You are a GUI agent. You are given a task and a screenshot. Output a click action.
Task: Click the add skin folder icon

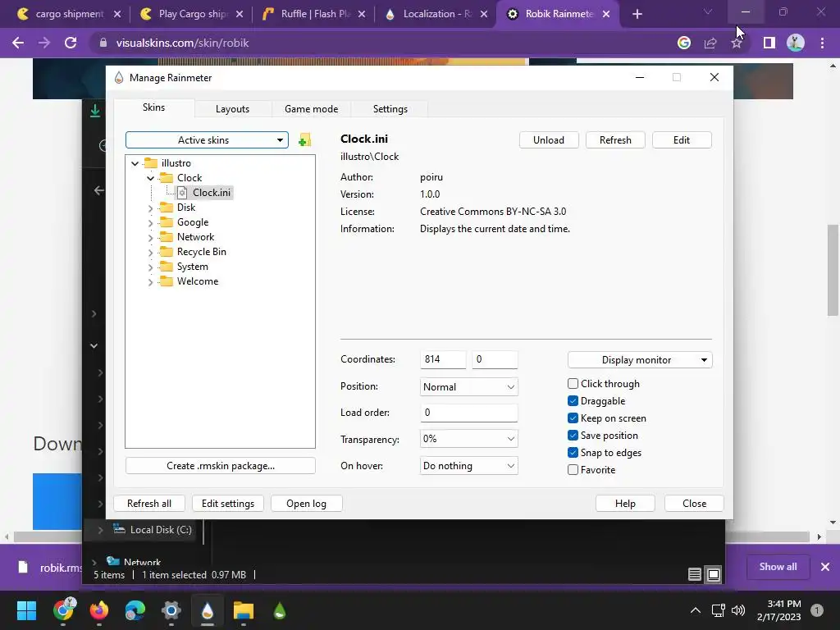click(304, 140)
